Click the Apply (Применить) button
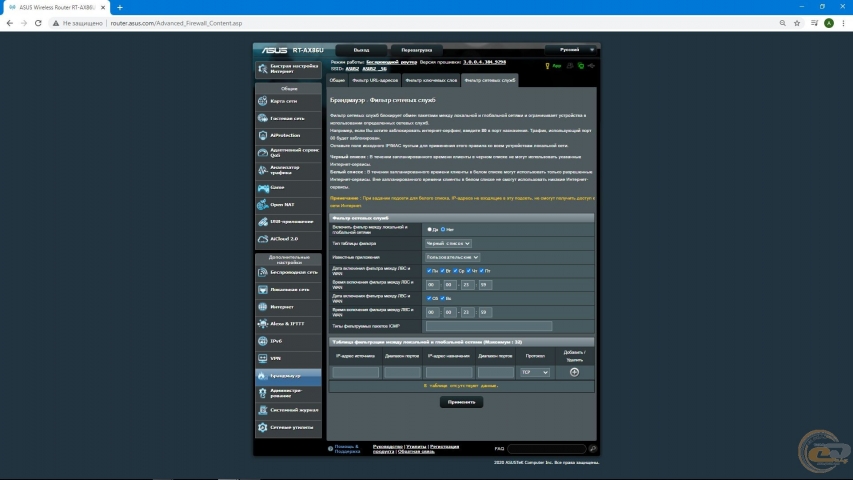 [461, 402]
